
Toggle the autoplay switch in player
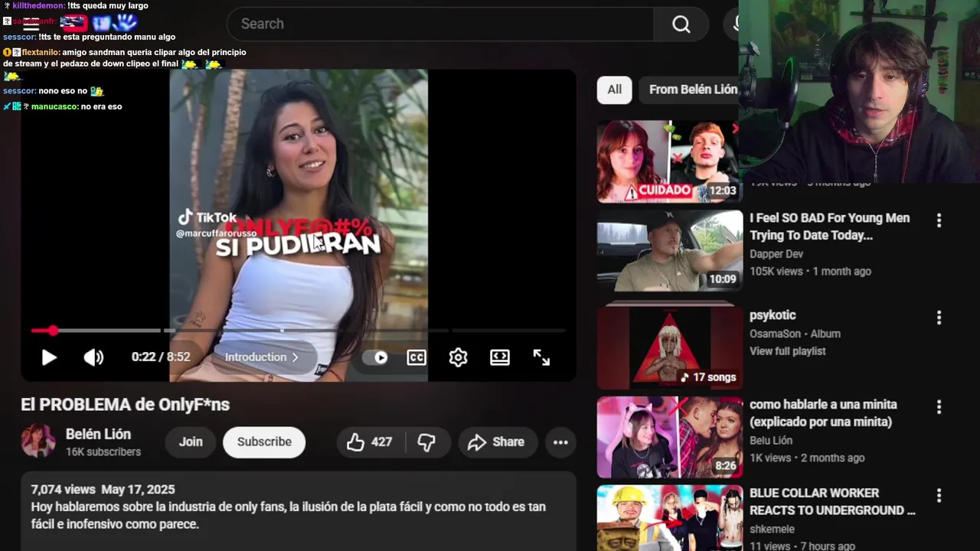coord(375,357)
